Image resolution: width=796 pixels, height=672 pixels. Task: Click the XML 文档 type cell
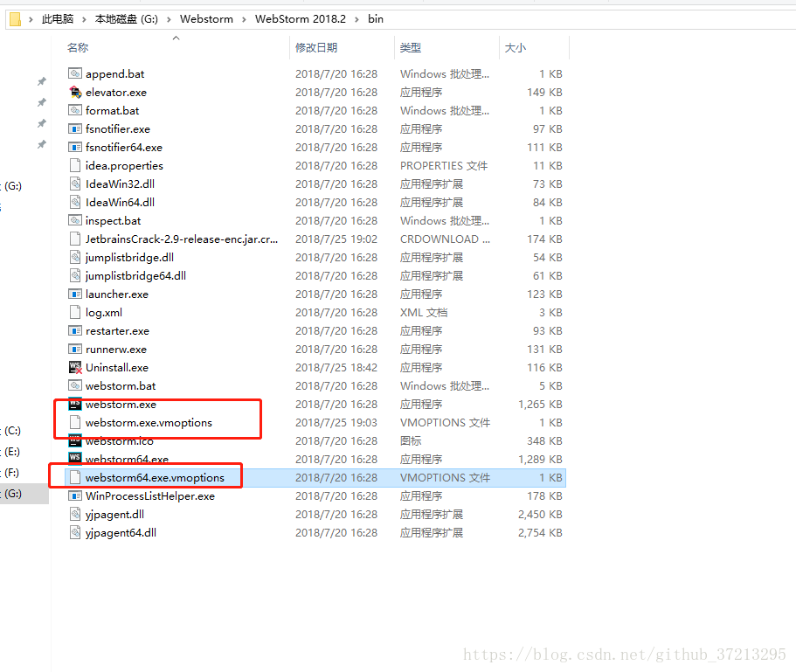click(x=424, y=313)
